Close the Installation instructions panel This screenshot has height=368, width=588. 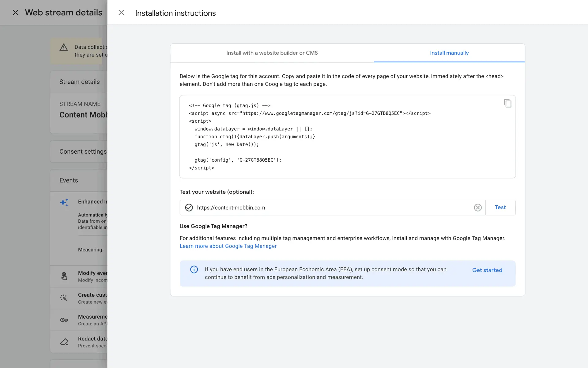[121, 13]
